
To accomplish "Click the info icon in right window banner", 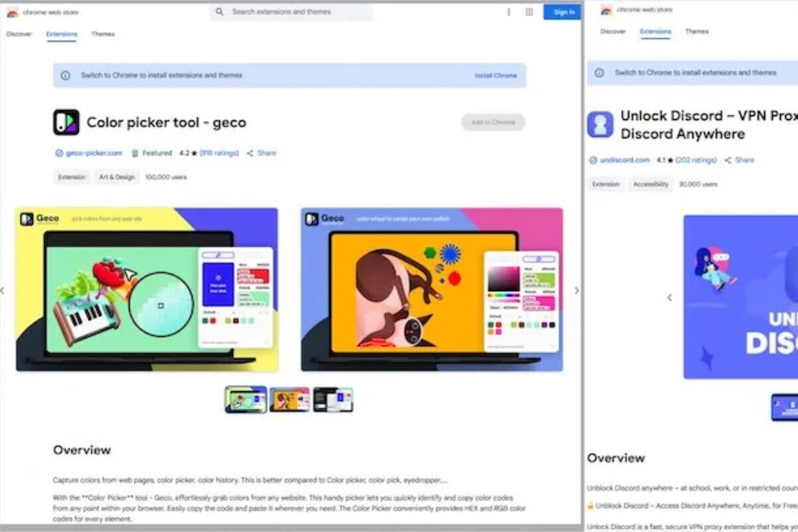I will tap(599, 72).
